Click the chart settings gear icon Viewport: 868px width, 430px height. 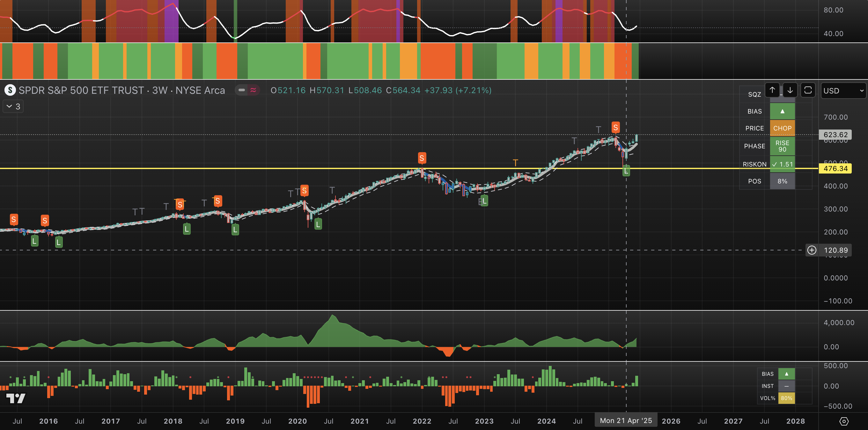[843, 421]
